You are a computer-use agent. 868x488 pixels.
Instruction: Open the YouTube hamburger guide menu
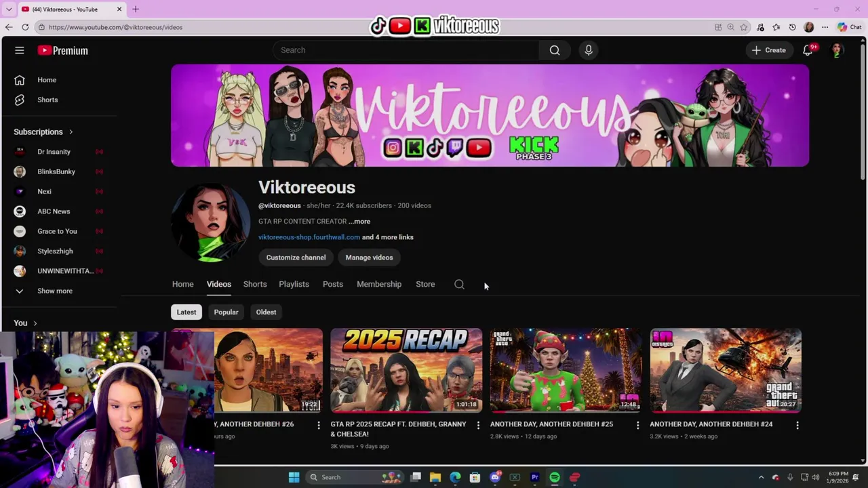click(x=20, y=50)
